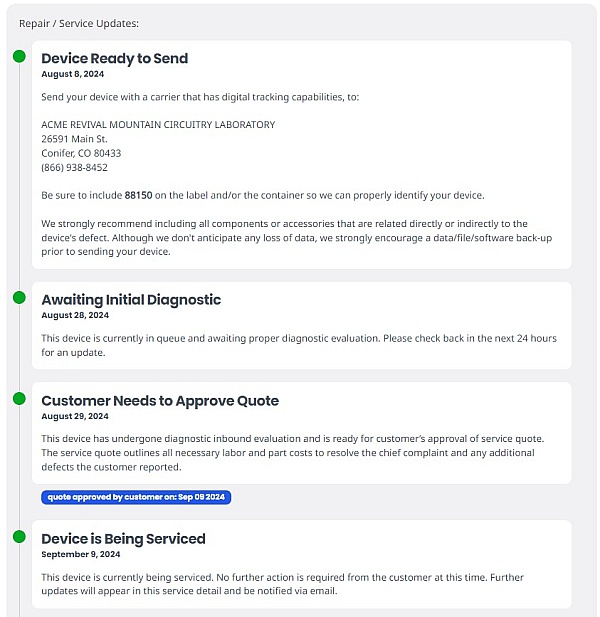The width and height of the screenshot is (600, 617).
Task: Click the "quote approved by customer" blue badge
Action: (x=136, y=497)
